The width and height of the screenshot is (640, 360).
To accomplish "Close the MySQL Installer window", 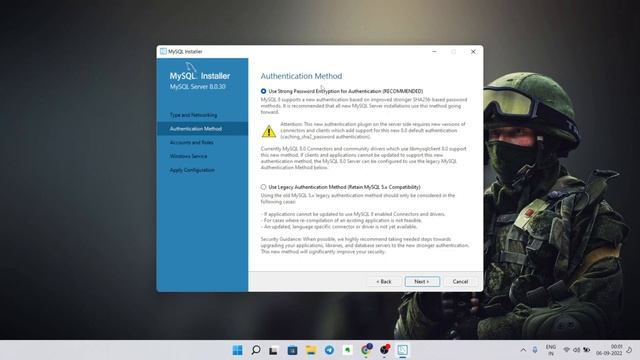I will pos(473,51).
